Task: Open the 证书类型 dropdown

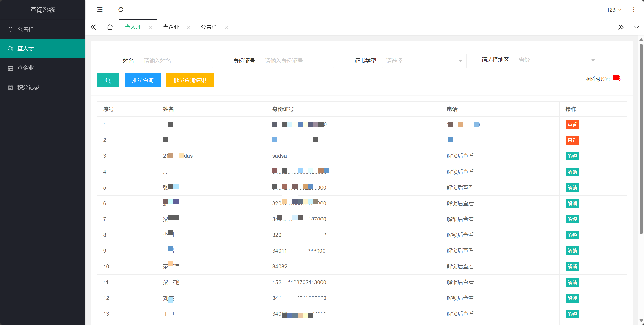Action: (424, 61)
